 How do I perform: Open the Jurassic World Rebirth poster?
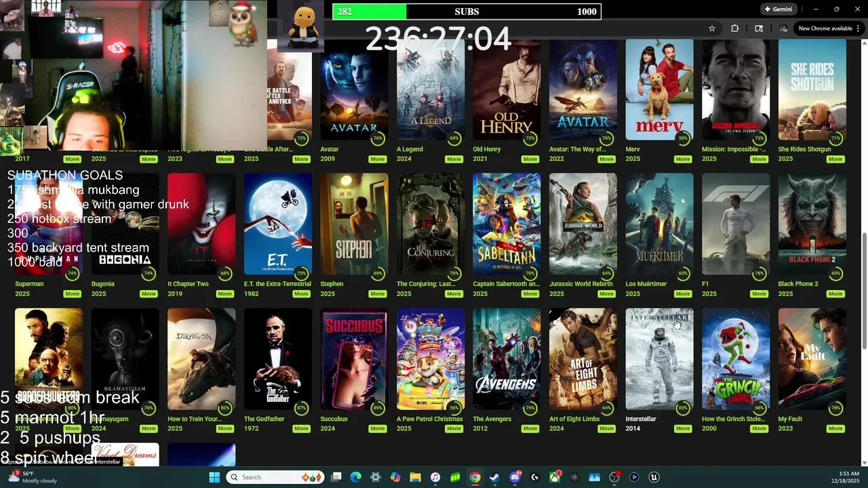click(x=583, y=224)
